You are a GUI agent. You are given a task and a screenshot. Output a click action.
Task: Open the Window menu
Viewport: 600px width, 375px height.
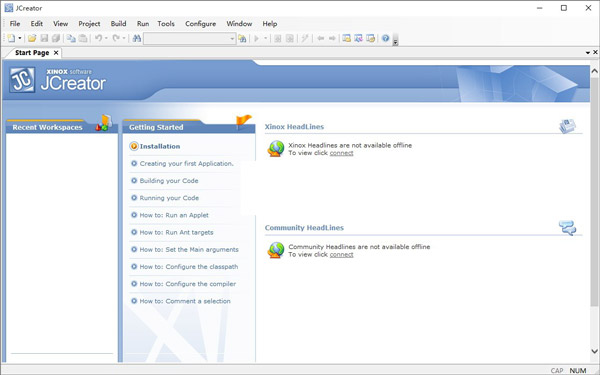pos(239,24)
